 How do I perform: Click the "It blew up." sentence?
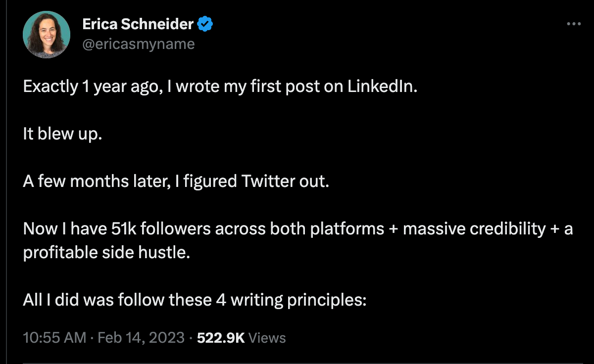click(x=62, y=134)
